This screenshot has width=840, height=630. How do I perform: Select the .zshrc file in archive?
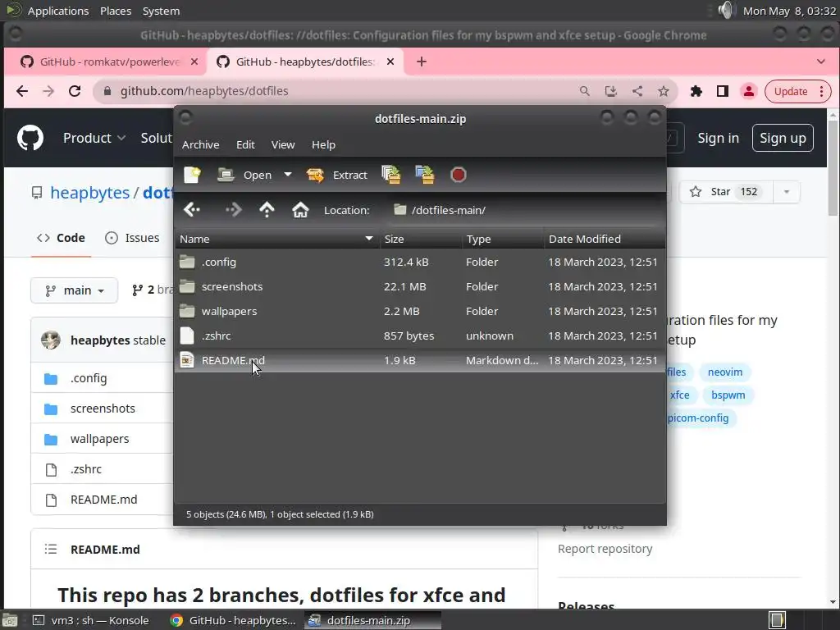pyautogui.click(x=420, y=336)
